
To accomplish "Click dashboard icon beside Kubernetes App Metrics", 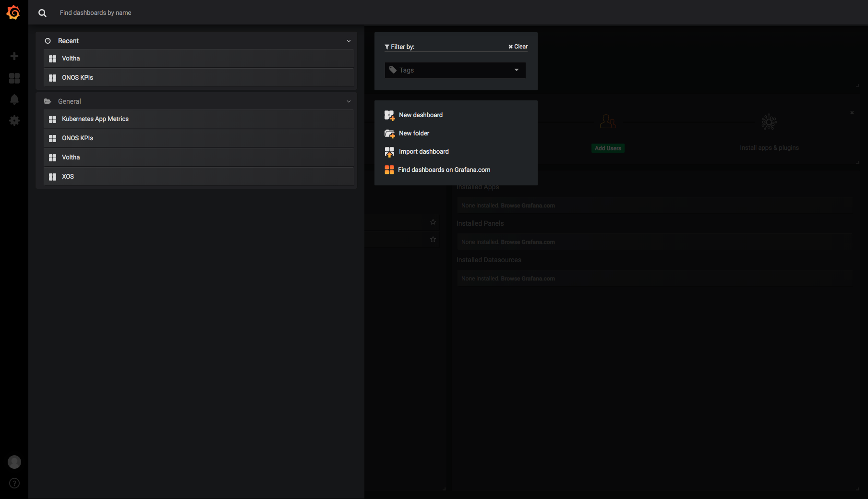I will click(x=53, y=119).
